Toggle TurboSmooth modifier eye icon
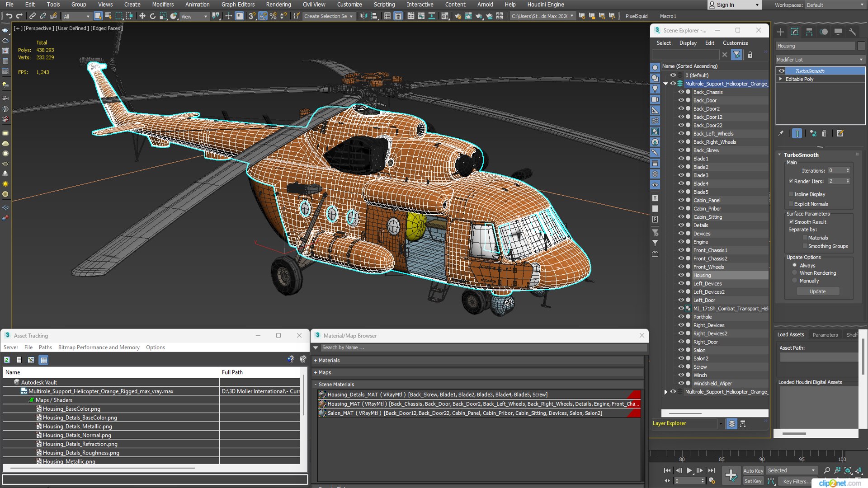The width and height of the screenshot is (868, 488). [x=782, y=71]
